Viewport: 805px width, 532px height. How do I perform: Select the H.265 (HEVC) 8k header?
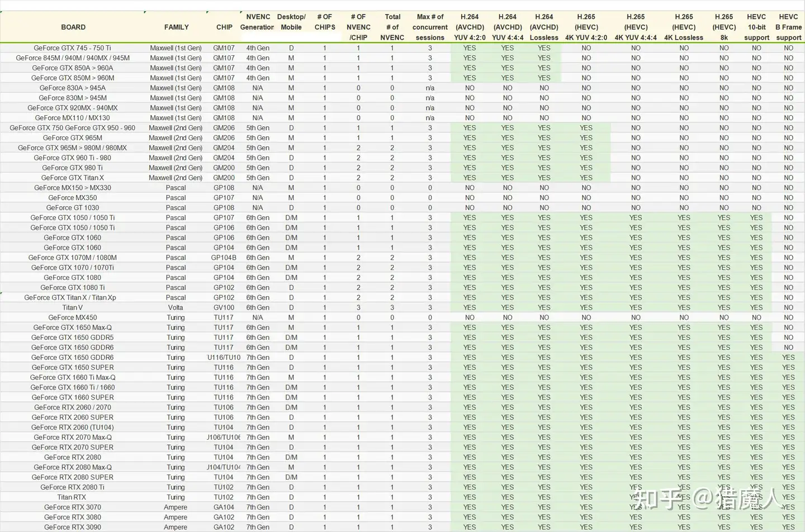[724, 27]
